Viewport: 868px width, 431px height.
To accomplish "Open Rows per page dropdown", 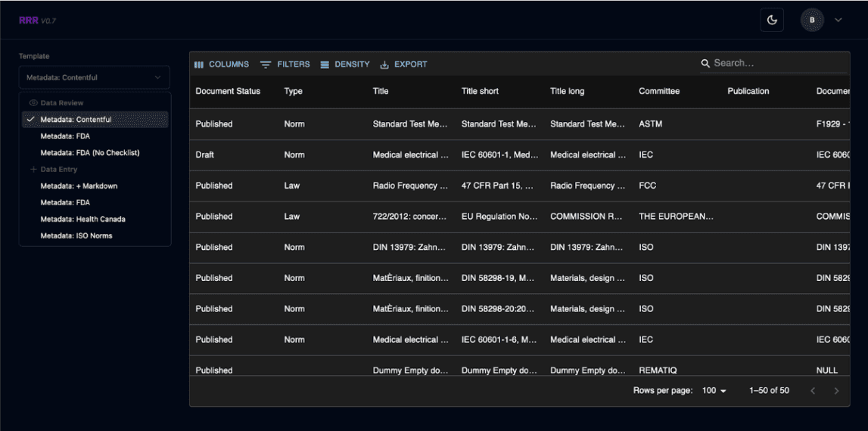I will tap(714, 391).
